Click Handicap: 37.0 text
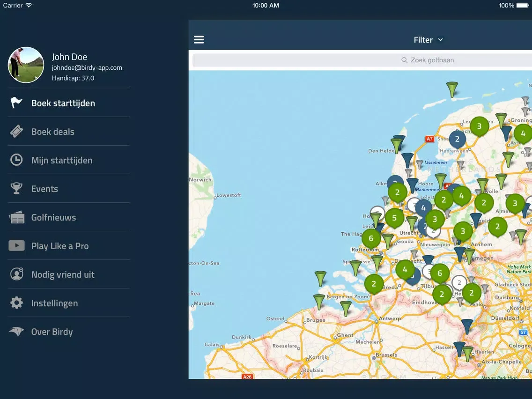Image resolution: width=532 pixels, height=399 pixels. pos(73,78)
